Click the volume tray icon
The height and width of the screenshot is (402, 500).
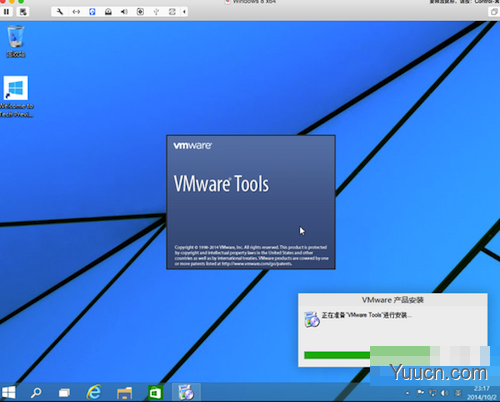coord(445,393)
